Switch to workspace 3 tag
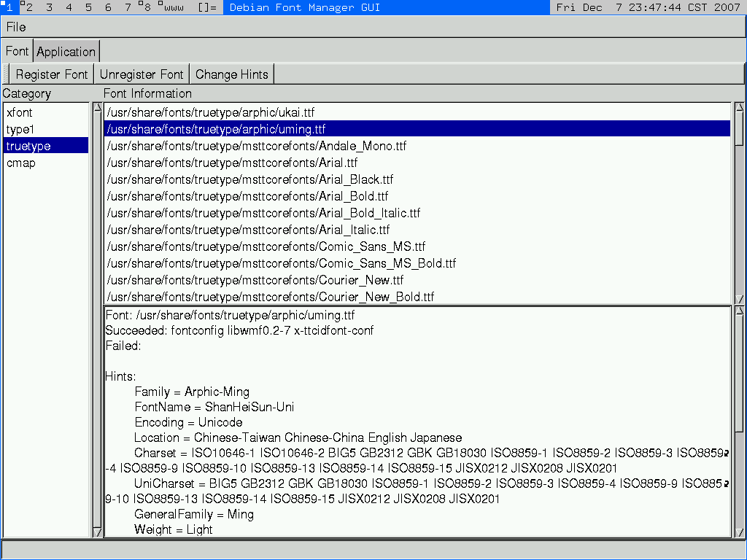Screen dimensions: 747x560 (49, 7)
